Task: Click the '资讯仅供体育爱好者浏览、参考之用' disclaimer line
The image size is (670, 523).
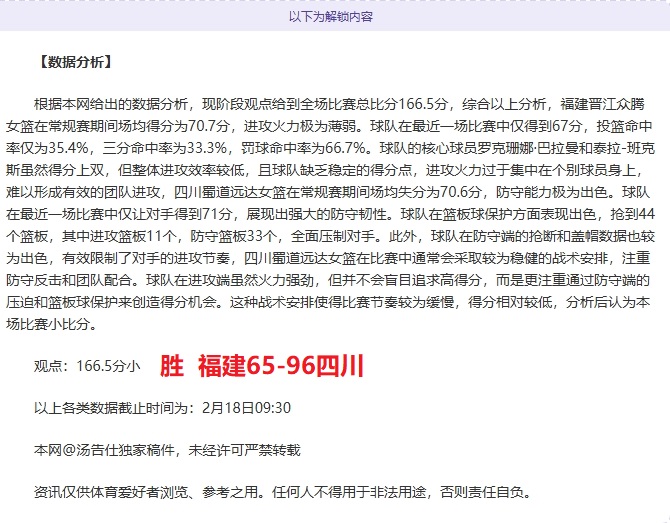Action: coord(283,492)
